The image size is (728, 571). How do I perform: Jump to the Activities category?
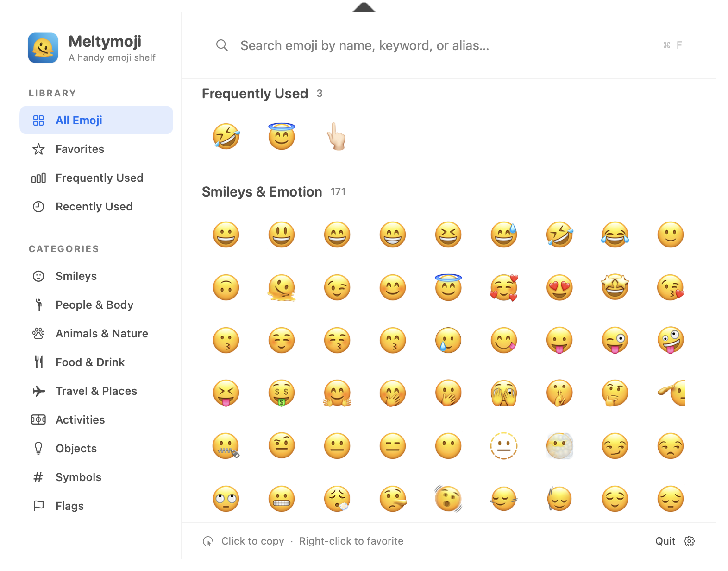pos(96,419)
